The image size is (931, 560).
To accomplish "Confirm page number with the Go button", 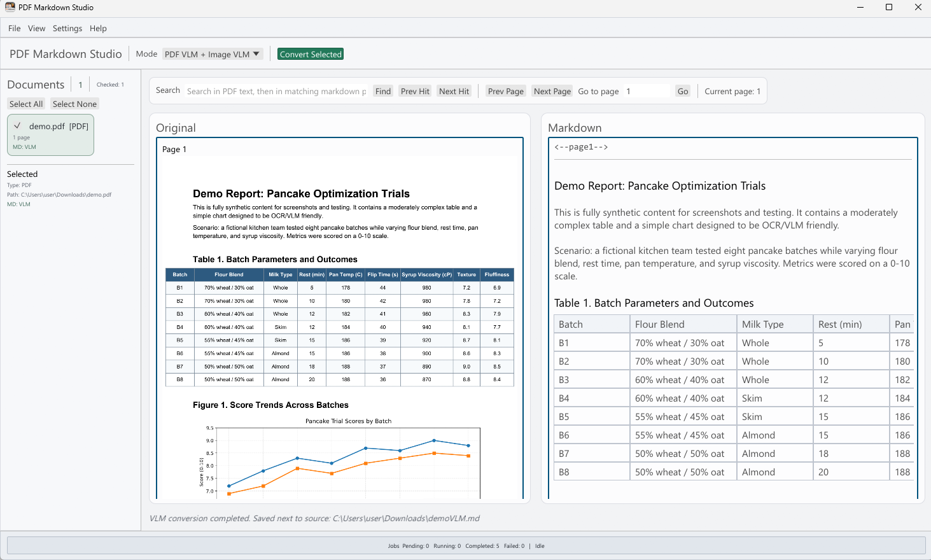I will pyautogui.click(x=682, y=90).
